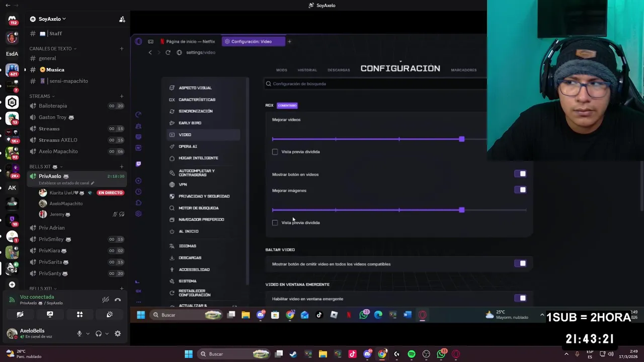Open File Explorer from Windows taskbar
This screenshot has width=644, height=362.
tap(323, 354)
